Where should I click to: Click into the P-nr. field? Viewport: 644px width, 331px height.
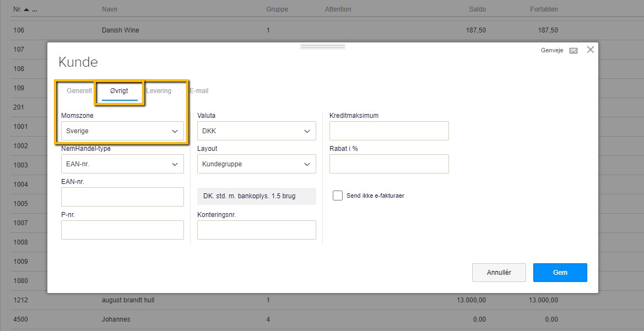[x=122, y=230]
